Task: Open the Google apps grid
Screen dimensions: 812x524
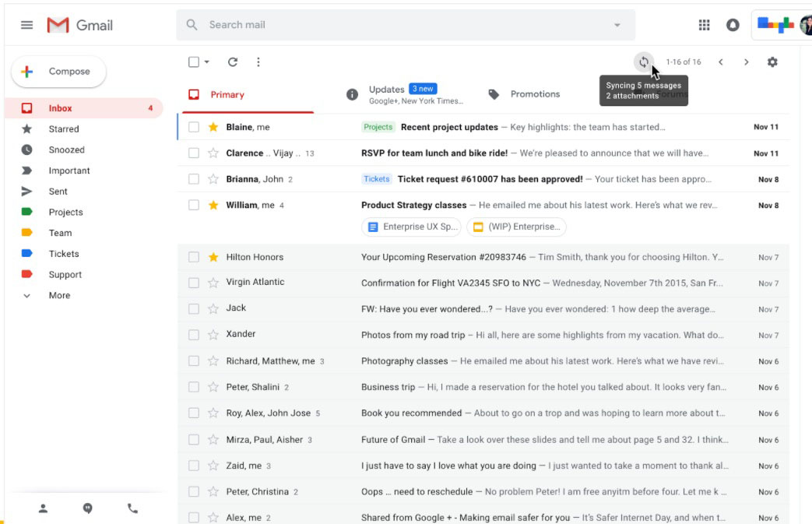Action: pos(704,25)
